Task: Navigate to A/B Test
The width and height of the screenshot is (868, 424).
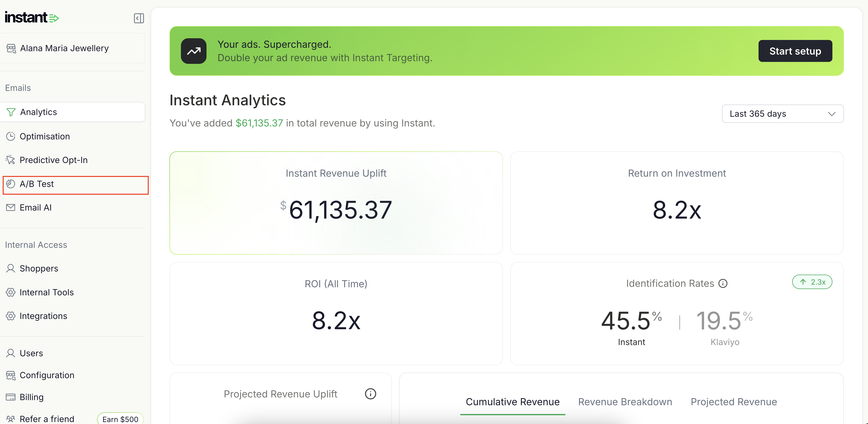Action: (76, 185)
